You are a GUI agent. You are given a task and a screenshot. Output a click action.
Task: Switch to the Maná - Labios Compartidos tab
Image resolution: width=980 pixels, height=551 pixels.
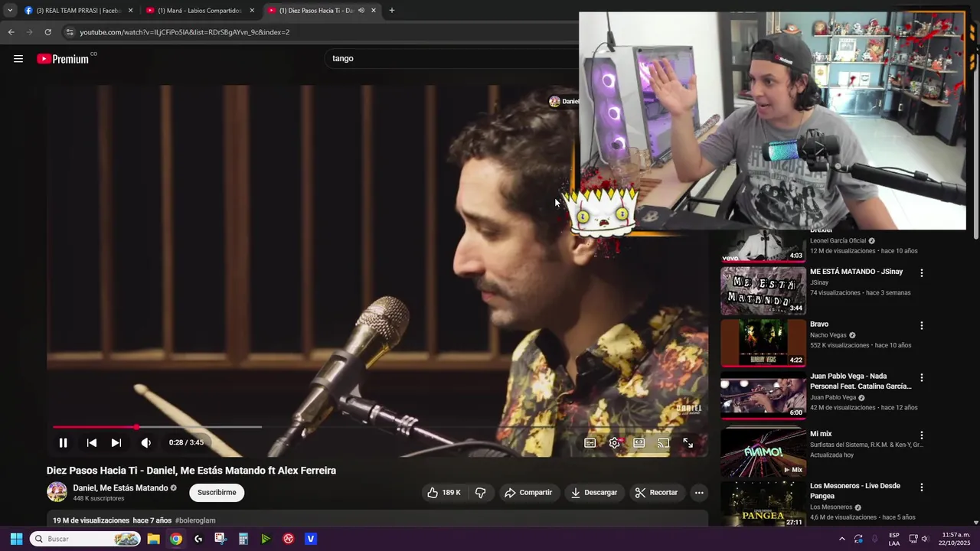tap(199, 11)
